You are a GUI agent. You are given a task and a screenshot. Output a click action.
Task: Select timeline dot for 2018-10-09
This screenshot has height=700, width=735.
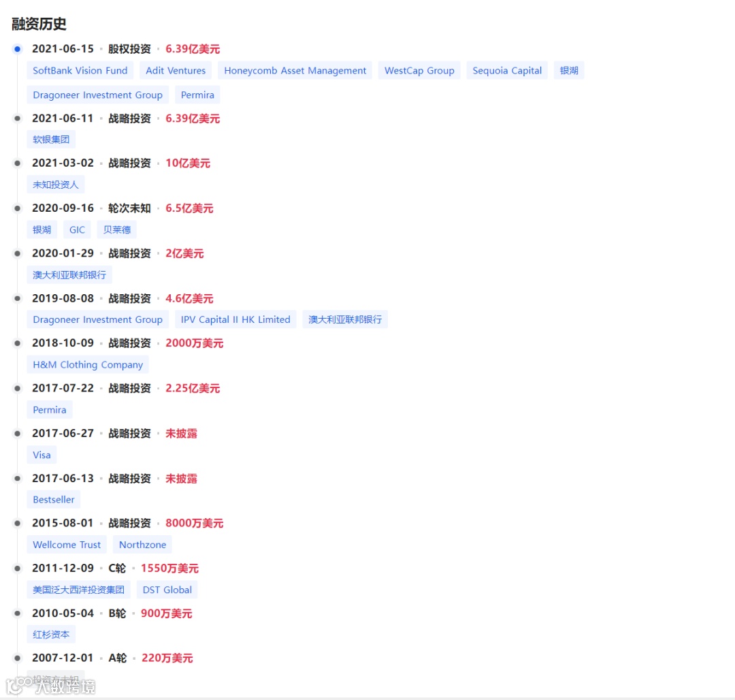point(17,343)
